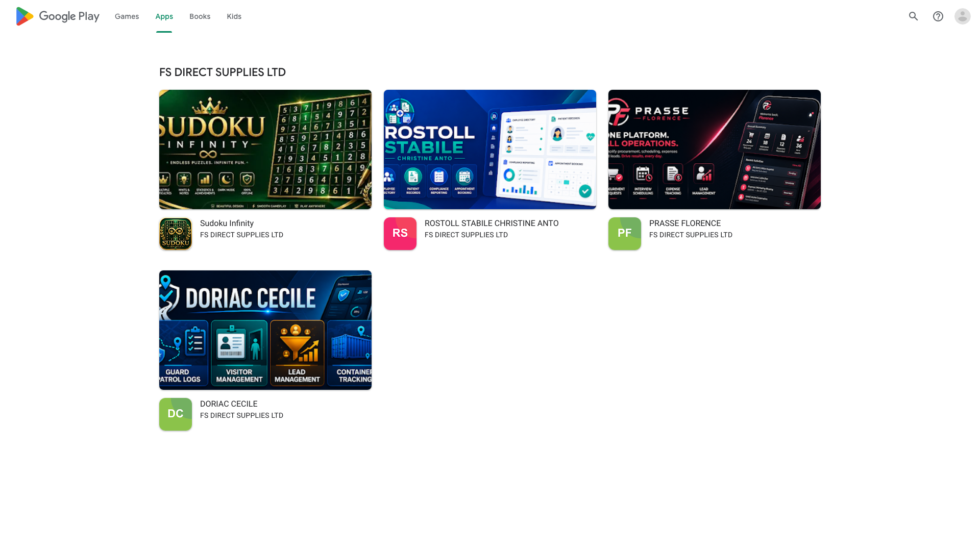
Task: Select the Apps tab
Action: tap(164, 16)
